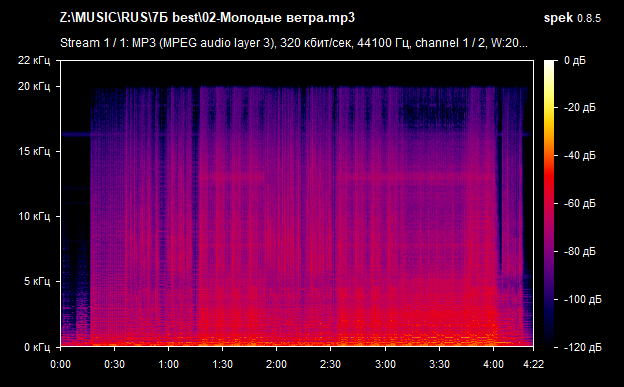Click the '4:00' time axis label
The height and width of the screenshot is (387, 624).
(493, 364)
